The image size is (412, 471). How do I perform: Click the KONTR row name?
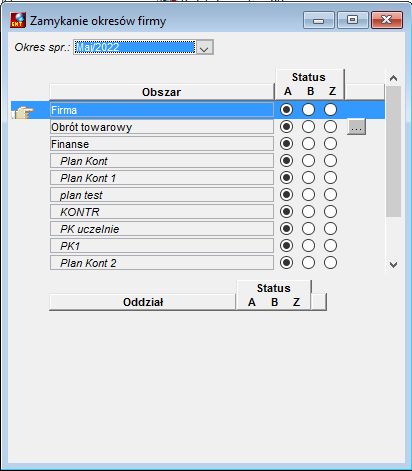162,212
